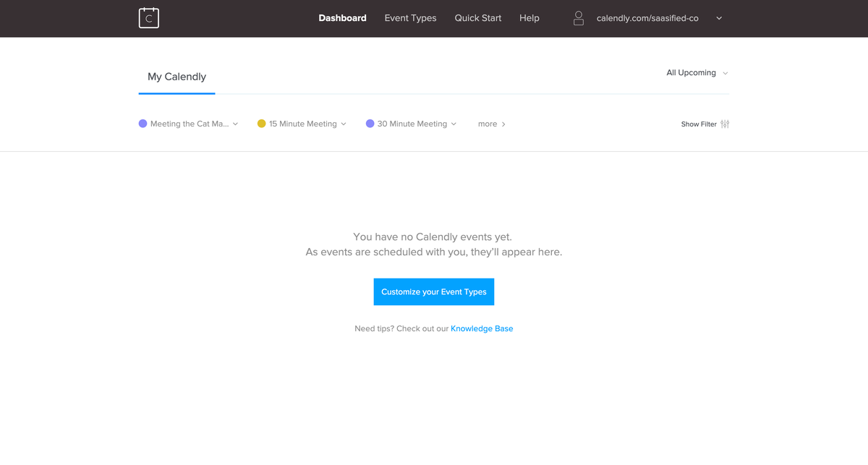Open the Quick Start menu item
Screen dimensions: 868x465
[x=478, y=18]
